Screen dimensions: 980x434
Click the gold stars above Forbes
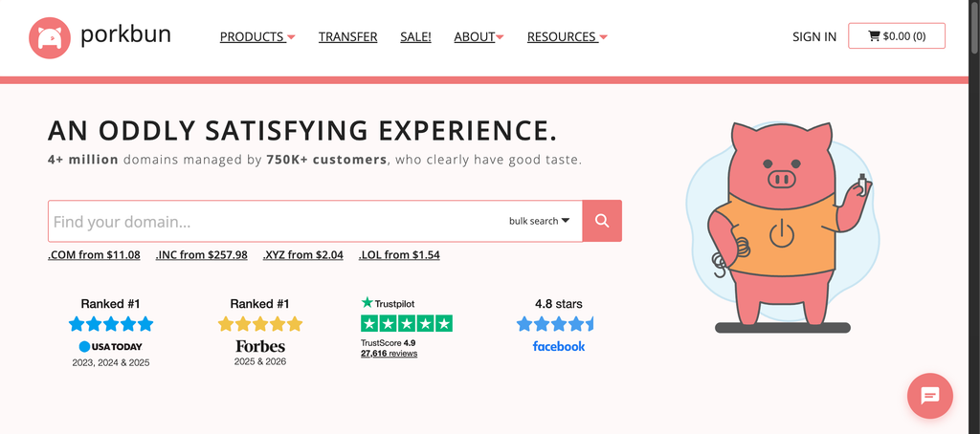[260, 324]
